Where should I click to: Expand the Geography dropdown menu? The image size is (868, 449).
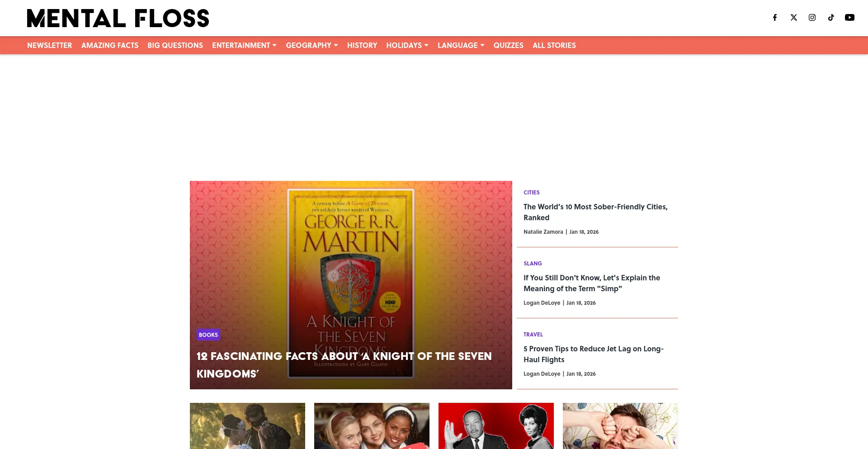(311, 45)
